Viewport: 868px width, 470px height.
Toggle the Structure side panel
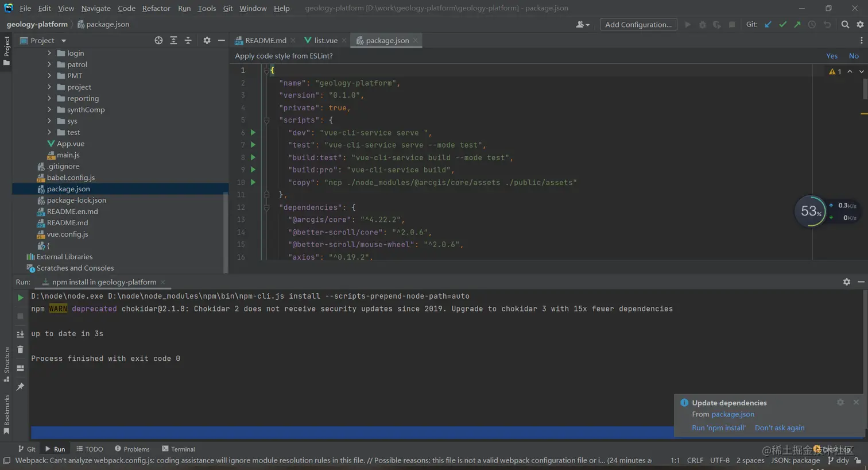click(7, 364)
